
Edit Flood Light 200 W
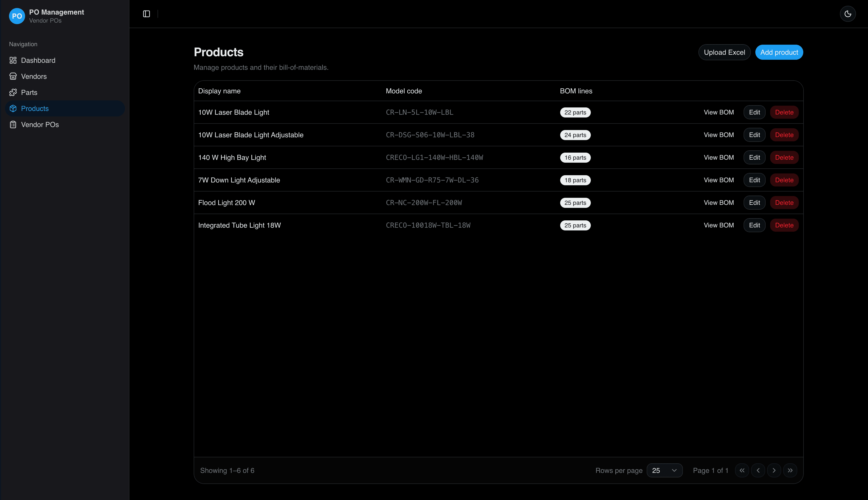point(754,203)
